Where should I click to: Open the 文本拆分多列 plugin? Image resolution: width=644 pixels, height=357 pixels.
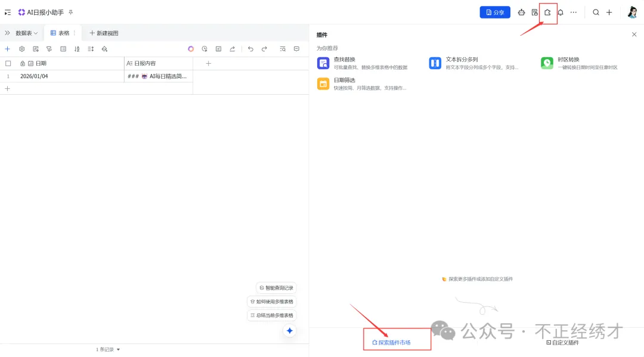473,63
